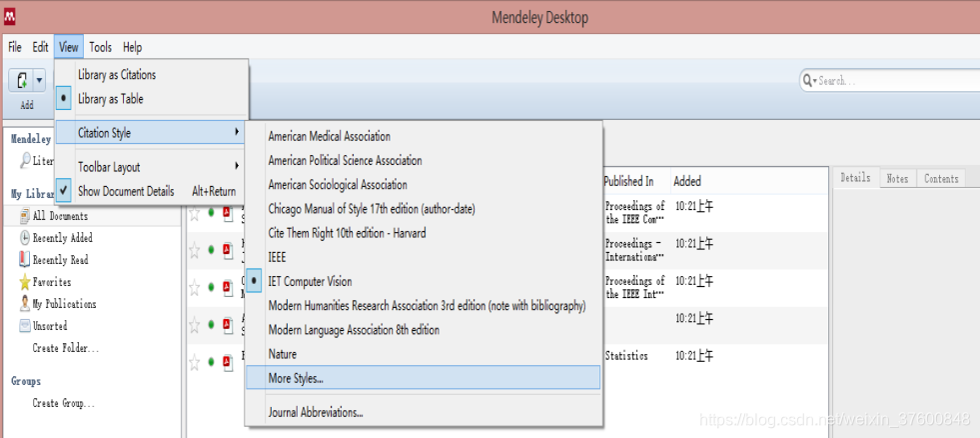
Task: Open PDF icon of the Statistics row
Action: (228, 361)
